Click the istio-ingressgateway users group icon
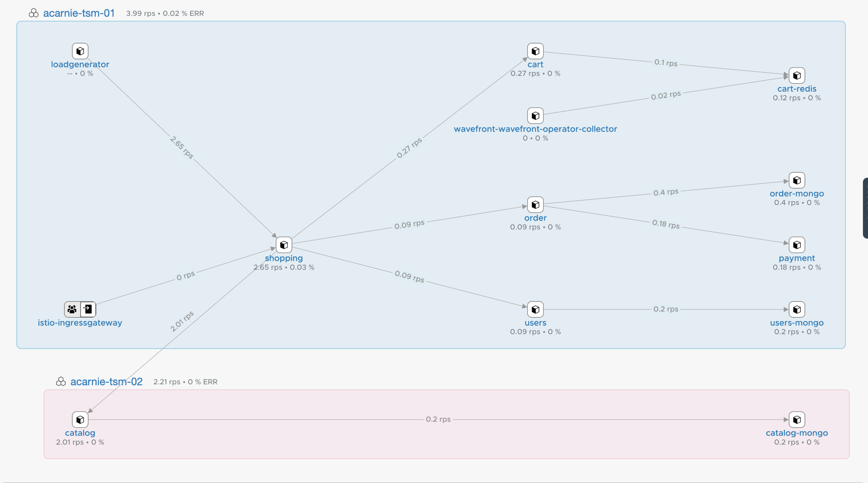The height and width of the screenshot is (483, 868). click(x=72, y=309)
